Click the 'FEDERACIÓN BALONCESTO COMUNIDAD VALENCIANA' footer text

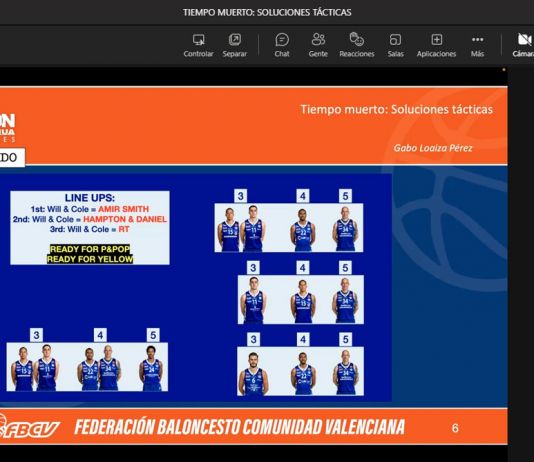click(240, 427)
